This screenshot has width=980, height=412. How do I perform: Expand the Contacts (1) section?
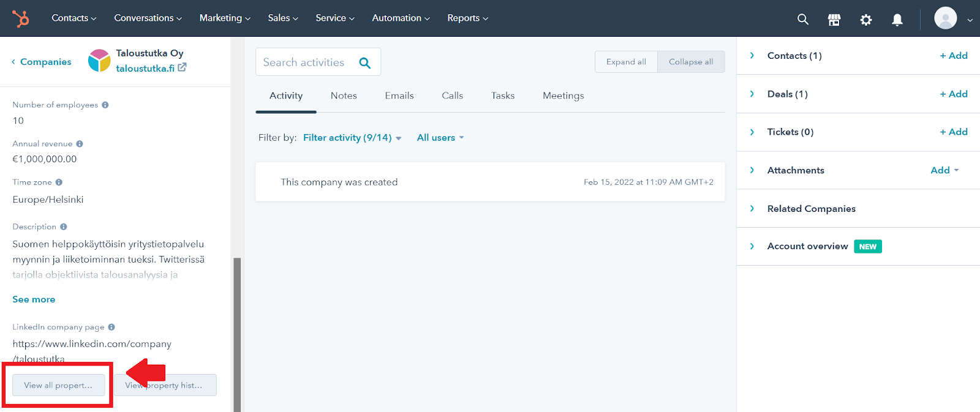tap(752, 56)
